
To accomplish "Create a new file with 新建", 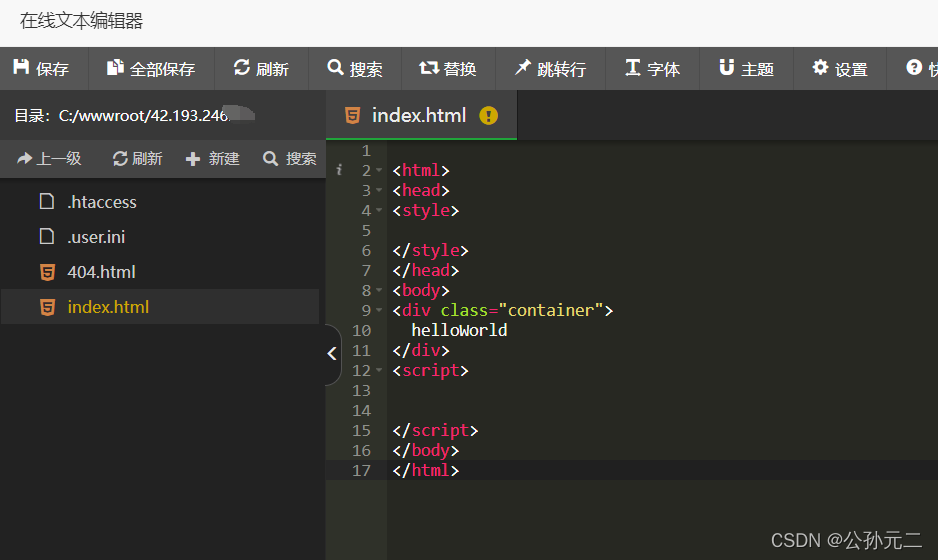I will (x=212, y=159).
